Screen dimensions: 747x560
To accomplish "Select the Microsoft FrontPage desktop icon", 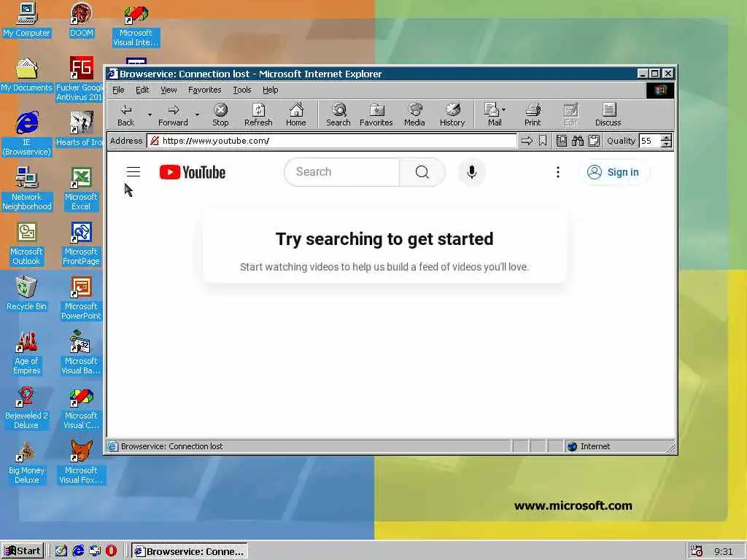I will coord(81,244).
